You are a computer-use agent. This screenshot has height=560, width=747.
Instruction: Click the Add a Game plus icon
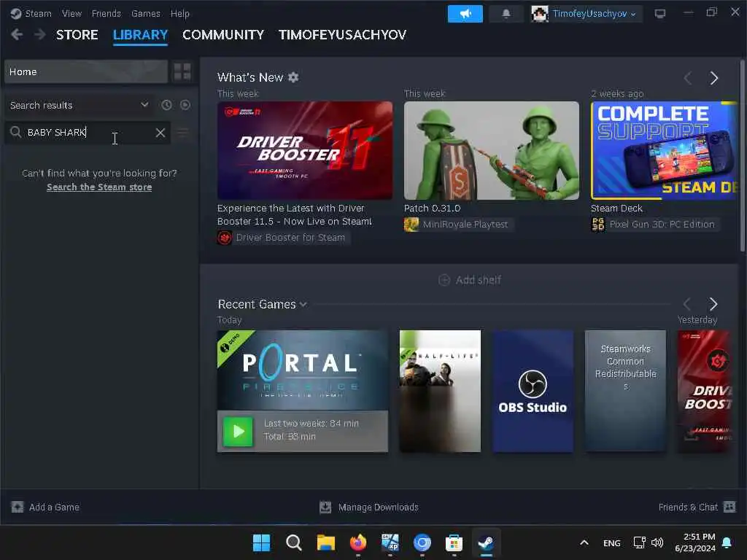pyautogui.click(x=18, y=507)
